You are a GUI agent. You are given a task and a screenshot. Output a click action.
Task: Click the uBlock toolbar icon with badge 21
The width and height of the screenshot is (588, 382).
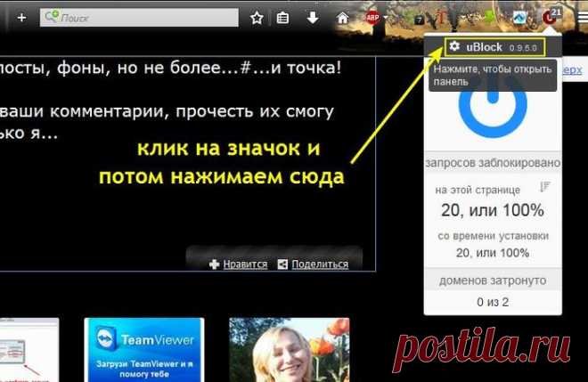(x=551, y=17)
